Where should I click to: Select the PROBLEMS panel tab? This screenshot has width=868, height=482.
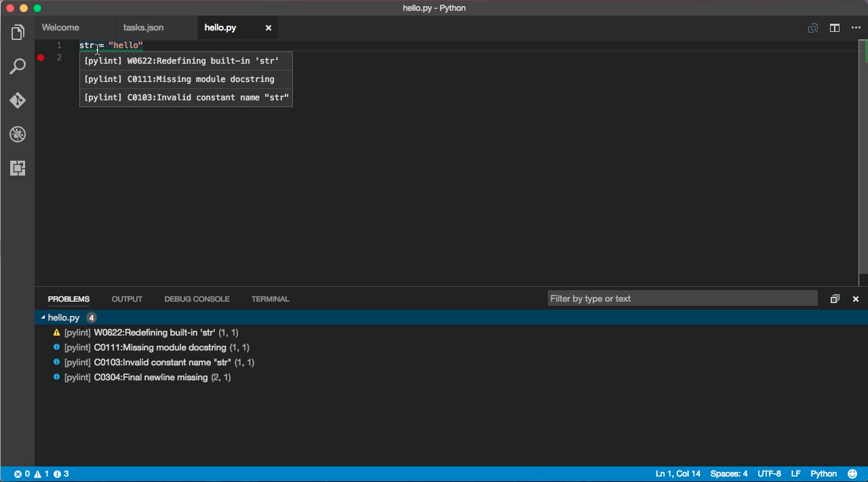coord(68,299)
